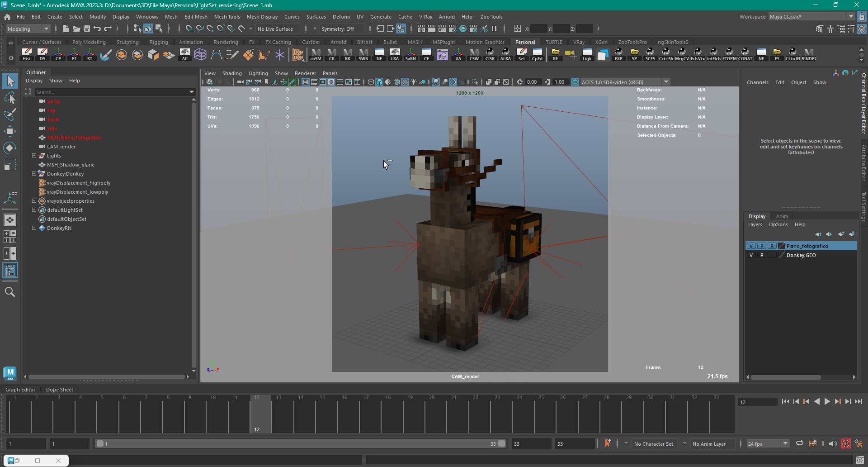Screen dimensions: 868x467
Task: Open the viewport Lighting menu
Action: click(x=258, y=73)
